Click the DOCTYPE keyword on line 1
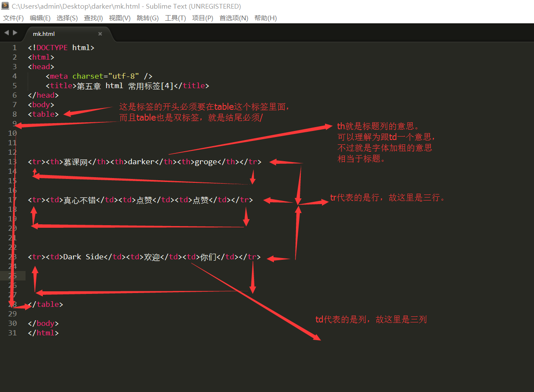The image size is (534, 392). (52, 48)
